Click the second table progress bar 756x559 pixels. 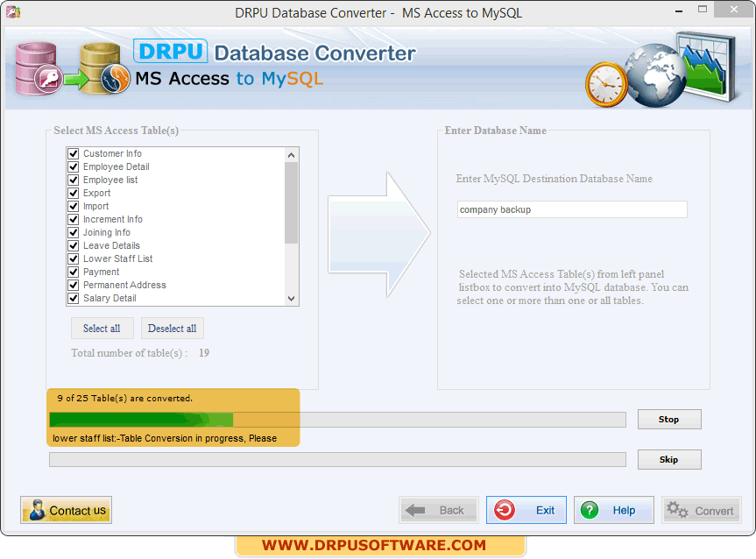click(x=337, y=460)
